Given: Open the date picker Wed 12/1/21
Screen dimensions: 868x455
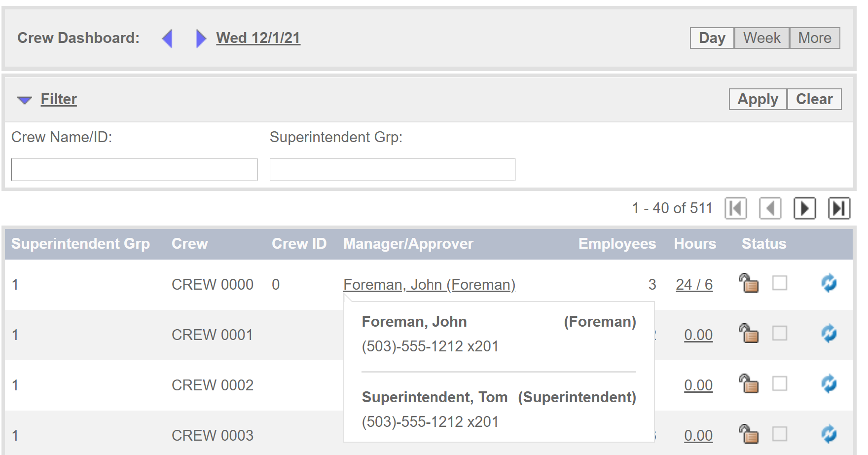Looking at the screenshot, I should pos(258,38).
